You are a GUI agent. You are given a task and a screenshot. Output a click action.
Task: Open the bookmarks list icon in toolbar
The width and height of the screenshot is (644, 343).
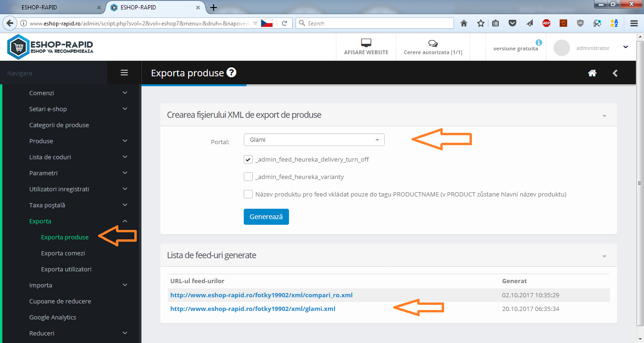pos(495,23)
